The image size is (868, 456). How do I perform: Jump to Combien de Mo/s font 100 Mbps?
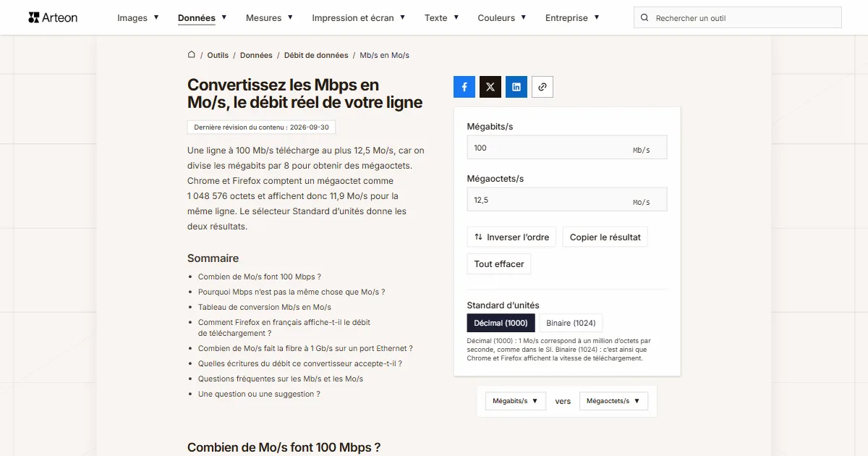[x=260, y=276]
